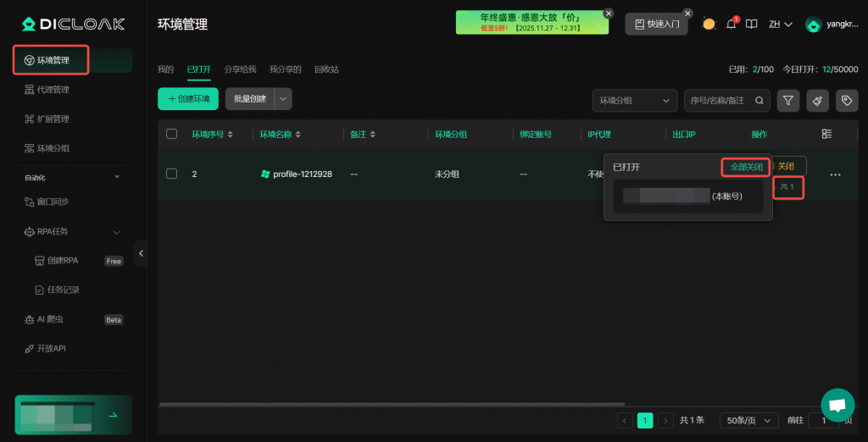Image resolution: width=868 pixels, height=442 pixels.
Task: Click the column settings icon
Action: coord(827,134)
